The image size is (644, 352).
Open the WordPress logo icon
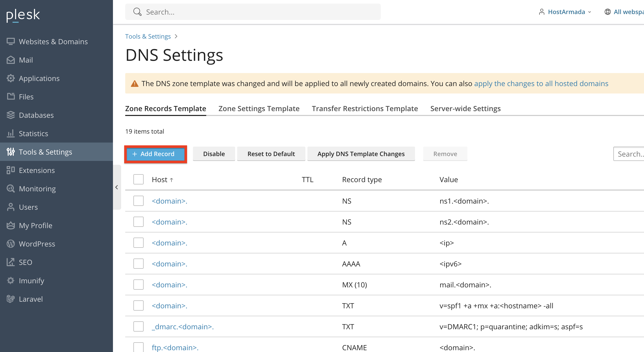tap(10, 244)
